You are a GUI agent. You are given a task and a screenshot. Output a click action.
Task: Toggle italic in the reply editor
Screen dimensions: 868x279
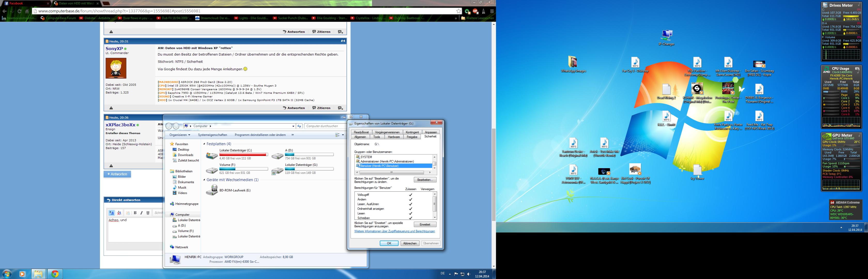click(142, 213)
